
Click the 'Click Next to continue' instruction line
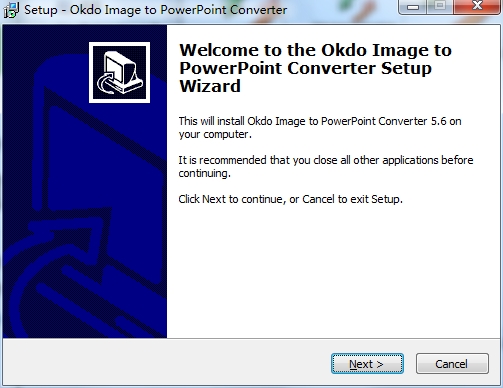coord(290,199)
